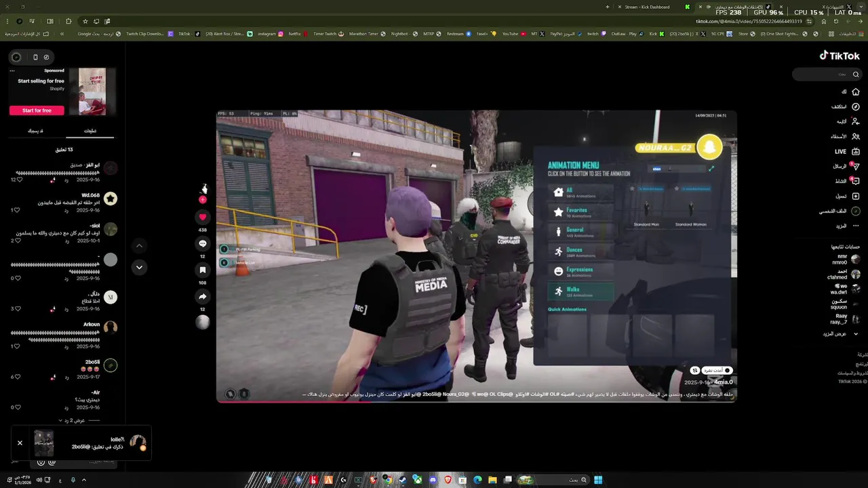Open TikTok home from the sidebar
Viewport: 868px width, 488px height.
coord(856,91)
